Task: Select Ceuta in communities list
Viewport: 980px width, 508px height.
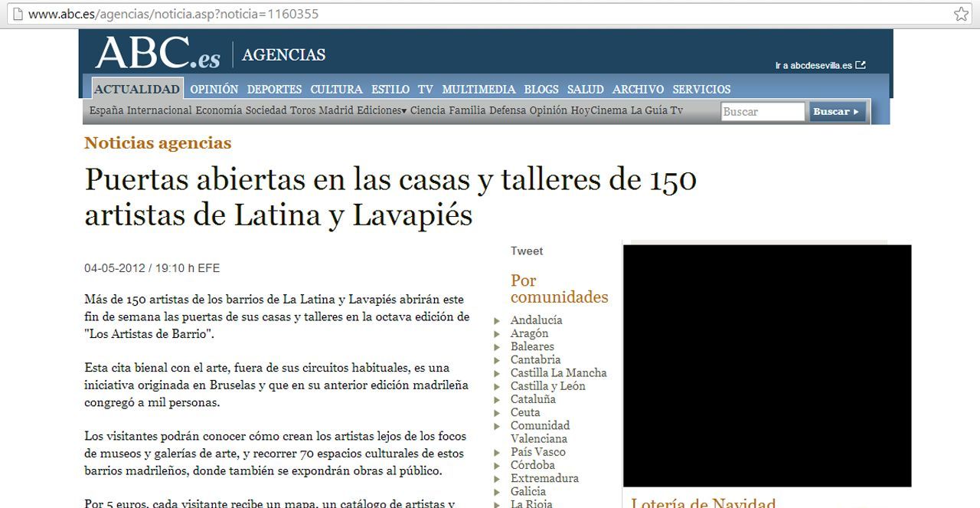Action: point(525,412)
